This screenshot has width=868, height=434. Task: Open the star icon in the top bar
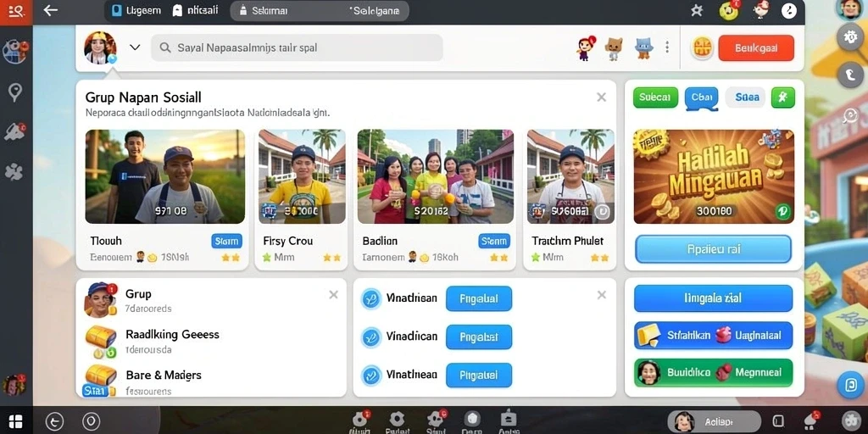(x=697, y=10)
